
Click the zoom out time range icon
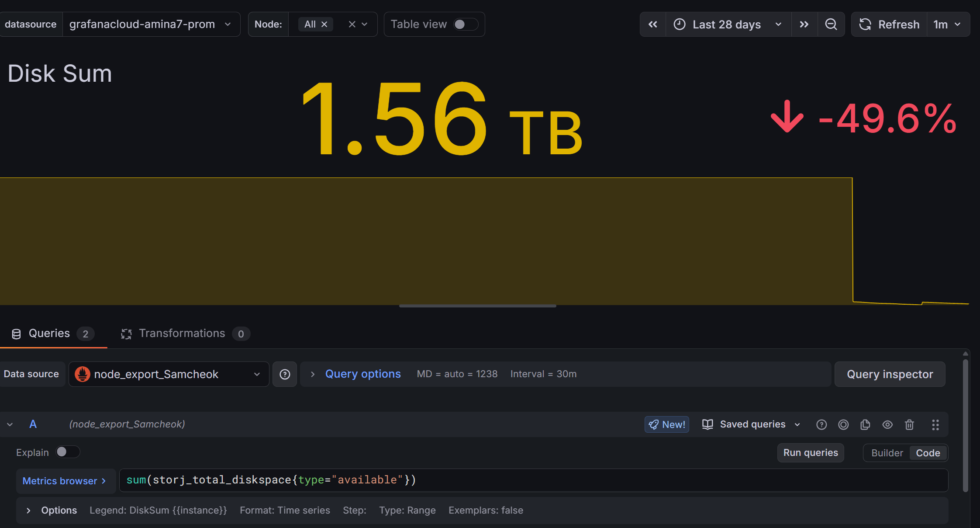(831, 24)
